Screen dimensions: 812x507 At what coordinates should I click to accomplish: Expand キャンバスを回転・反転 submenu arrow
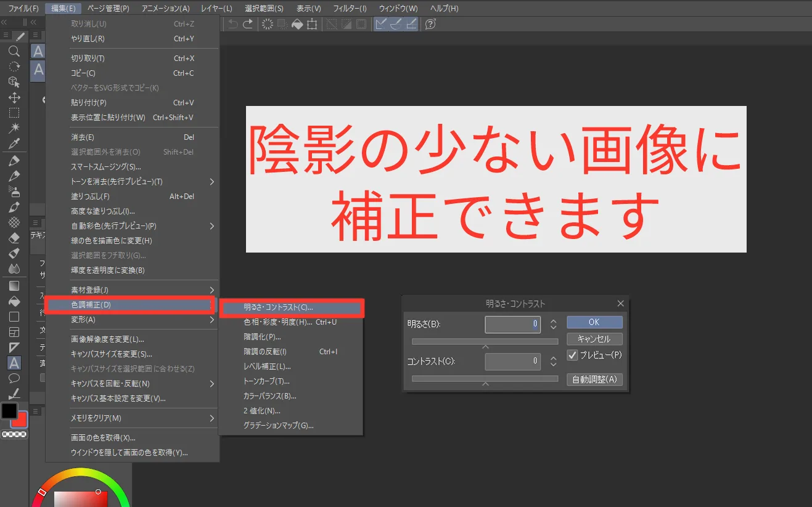click(x=212, y=384)
